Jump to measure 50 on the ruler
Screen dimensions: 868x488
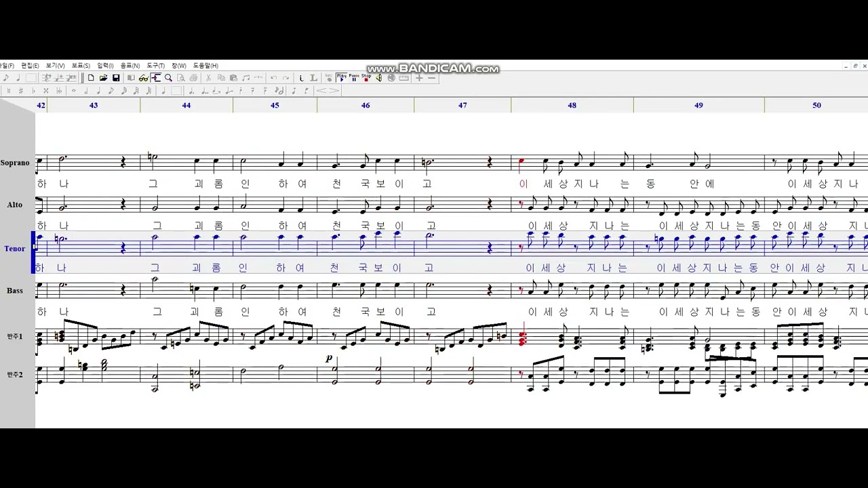(816, 105)
